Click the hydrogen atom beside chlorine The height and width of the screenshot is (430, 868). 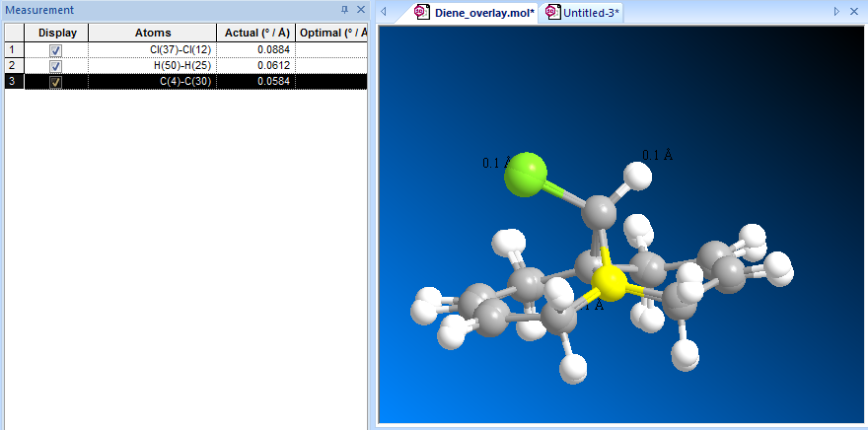637,177
